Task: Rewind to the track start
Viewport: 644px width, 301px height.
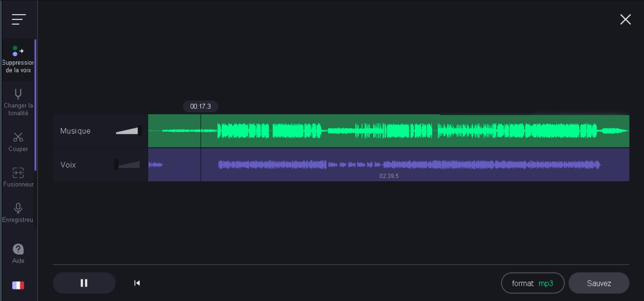Action: (x=137, y=283)
